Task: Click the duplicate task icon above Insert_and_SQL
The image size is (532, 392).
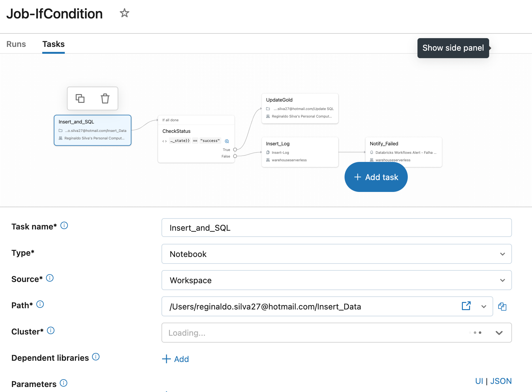Action: (x=80, y=98)
